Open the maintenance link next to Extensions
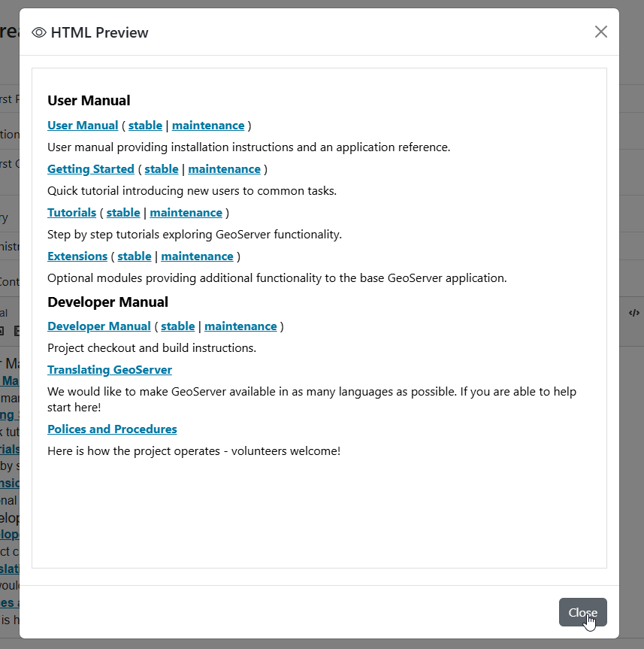The image size is (644, 649). point(197,256)
